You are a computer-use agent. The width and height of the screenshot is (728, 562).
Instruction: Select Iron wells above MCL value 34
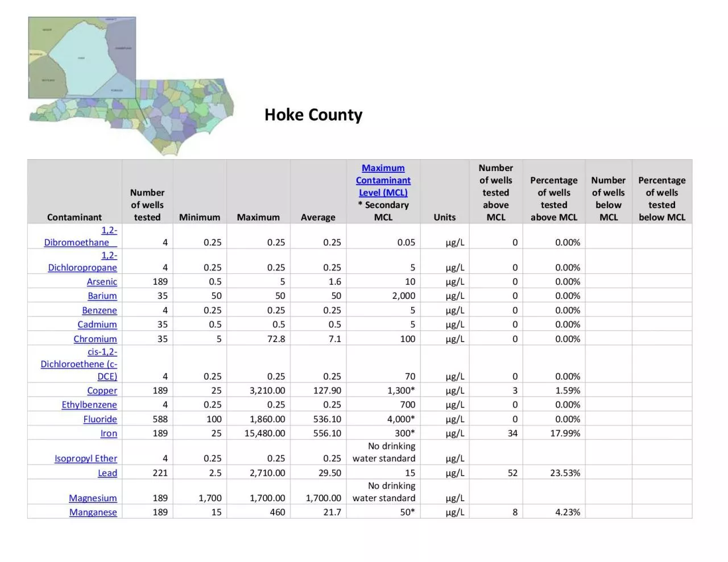[513, 433]
